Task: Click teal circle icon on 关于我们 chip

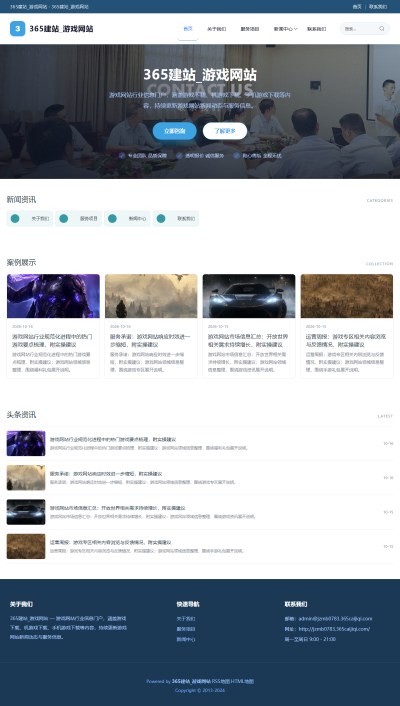Action: click(x=15, y=218)
